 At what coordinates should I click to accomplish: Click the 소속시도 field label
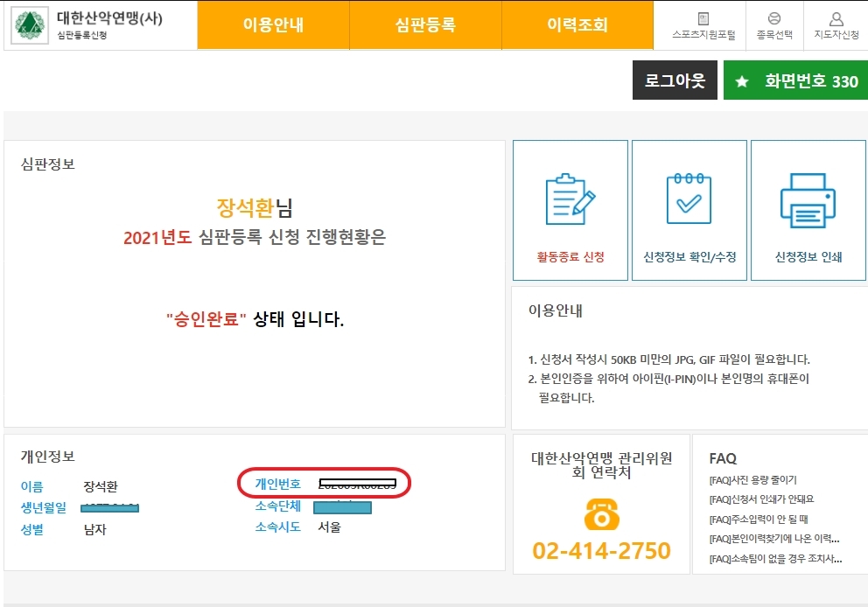278,527
